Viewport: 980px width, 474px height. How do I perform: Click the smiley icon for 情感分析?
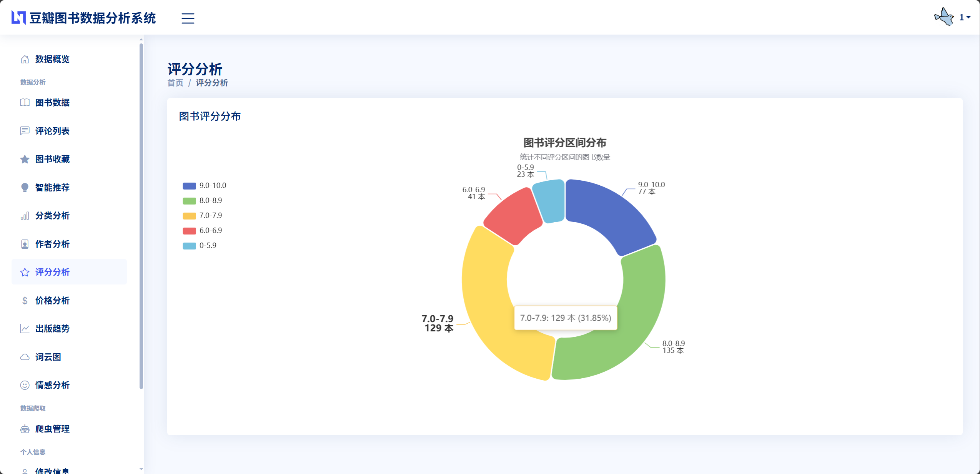[x=25, y=385]
